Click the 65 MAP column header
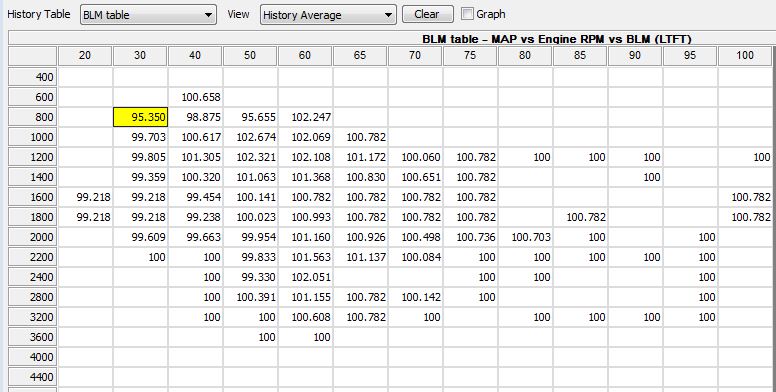This screenshot has width=776, height=392. 360,55
